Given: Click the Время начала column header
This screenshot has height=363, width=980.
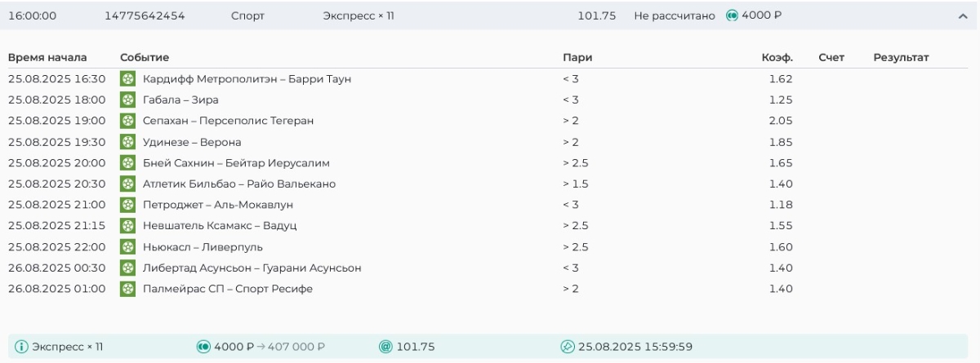Looking at the screenshot, I should click(47, 57).
